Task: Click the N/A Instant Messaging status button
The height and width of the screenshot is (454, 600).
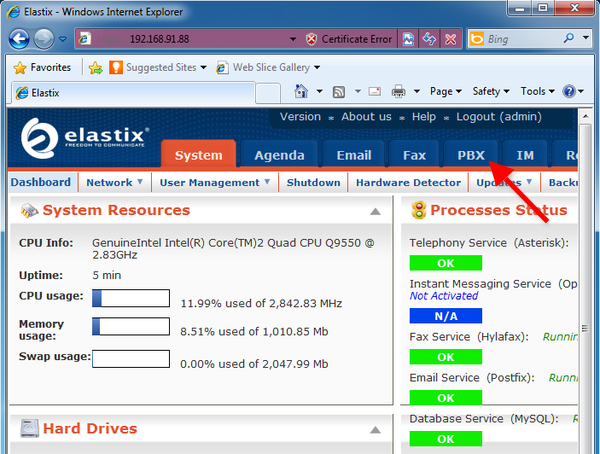Action: (446, 316)
